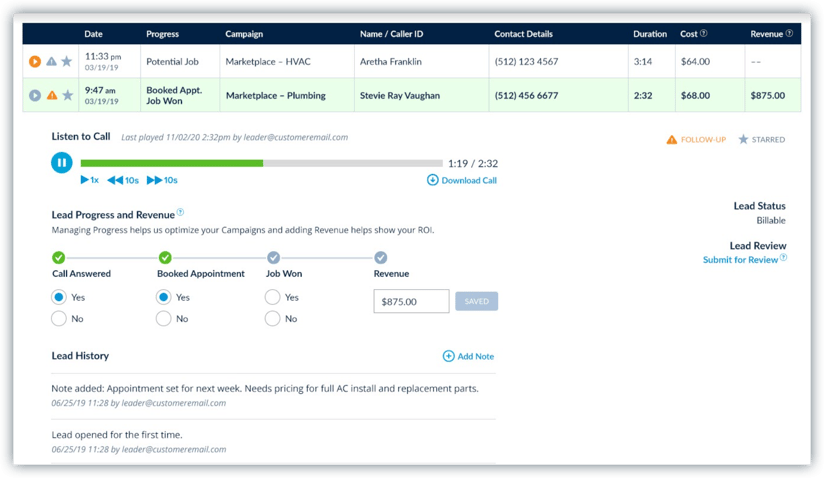Flag Aretha Franklin lead for follow-up
The image size is (824, 478).
coord(51,61)
